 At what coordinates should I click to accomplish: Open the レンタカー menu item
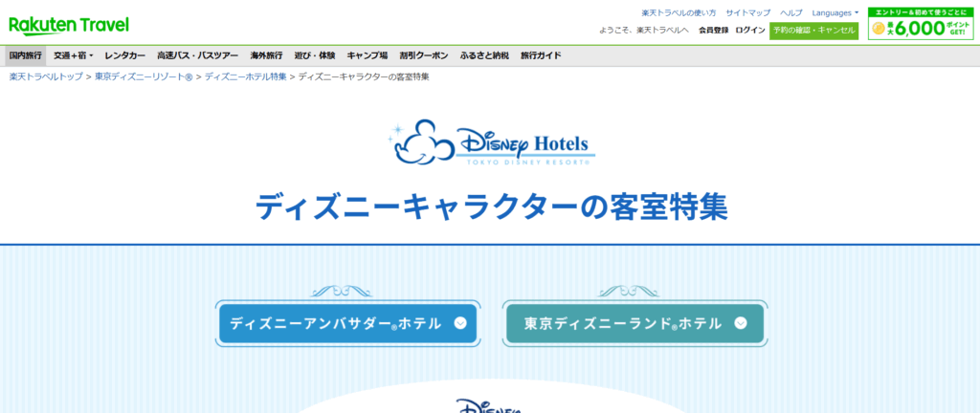tap(125, 55)
